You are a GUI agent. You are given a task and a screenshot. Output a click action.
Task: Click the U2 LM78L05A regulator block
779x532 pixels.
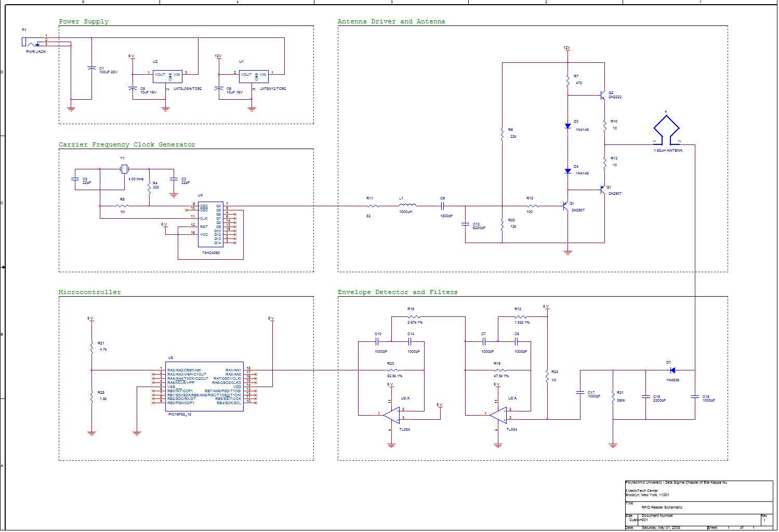167,76
